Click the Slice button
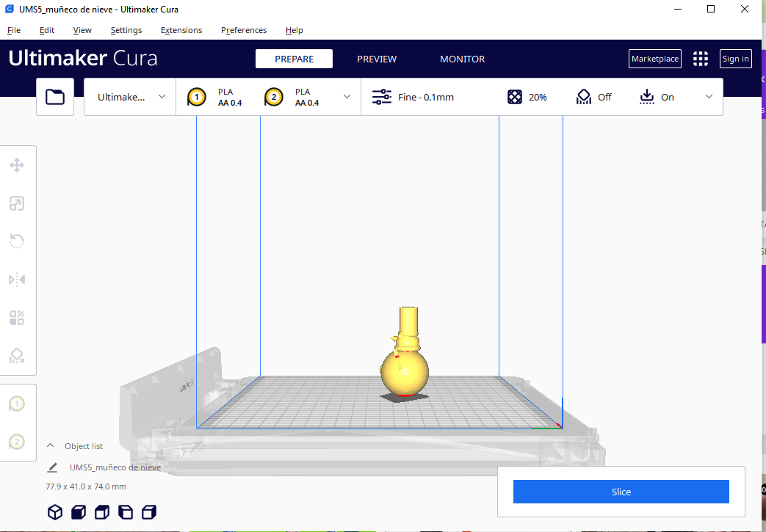The width and height of the screenshot is (766, 532). coord(621,492)
